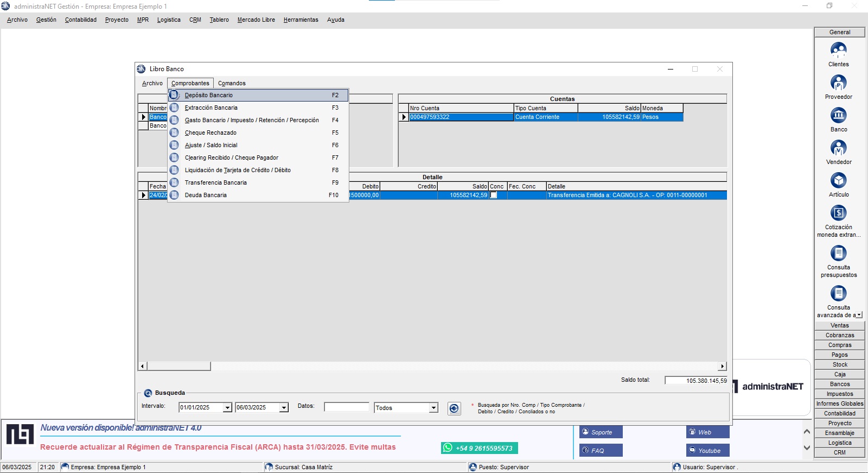Click the WhatsApp phone number badge
Viewport: 868px width, 473px height.
[479, 448]
